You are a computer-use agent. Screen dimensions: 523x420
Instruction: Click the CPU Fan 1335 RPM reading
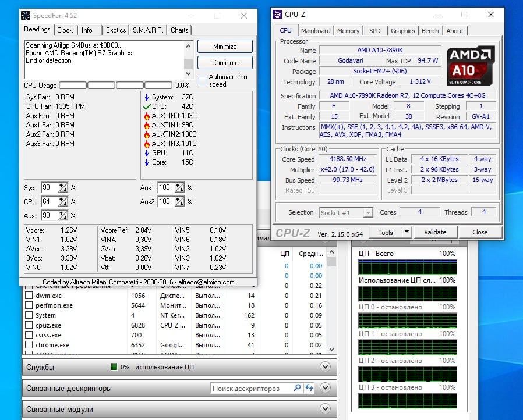tap(55, 106)
